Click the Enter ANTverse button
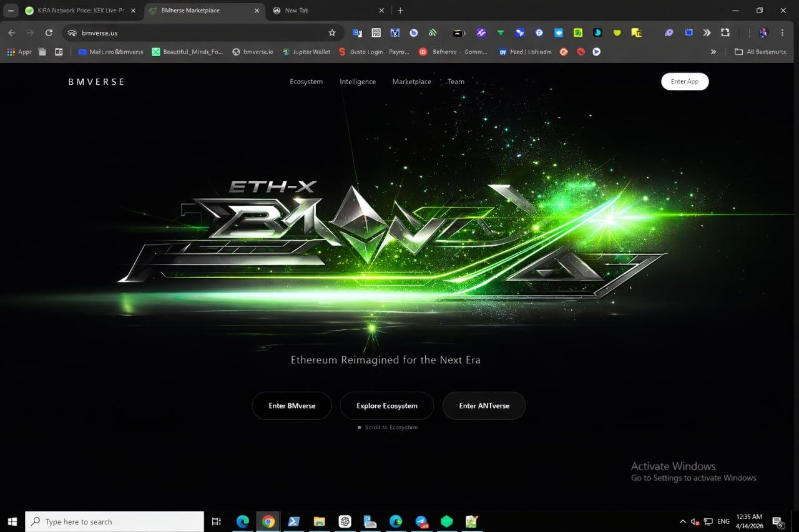Viewport: 799px width, 532px height. pyautogui.click(x=484, y=406)
